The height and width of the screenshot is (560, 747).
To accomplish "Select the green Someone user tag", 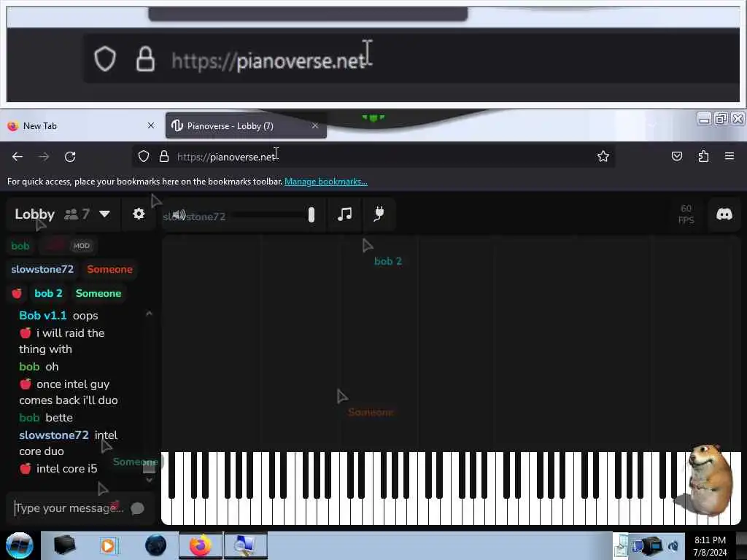I will tap(98, 293).
